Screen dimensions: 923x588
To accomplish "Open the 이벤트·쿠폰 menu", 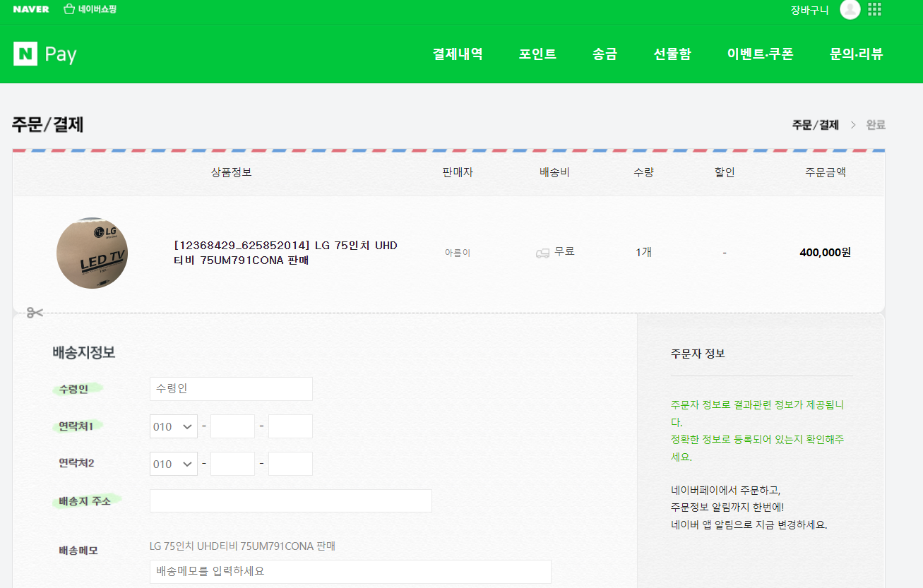I will click(x=760, y=54).
